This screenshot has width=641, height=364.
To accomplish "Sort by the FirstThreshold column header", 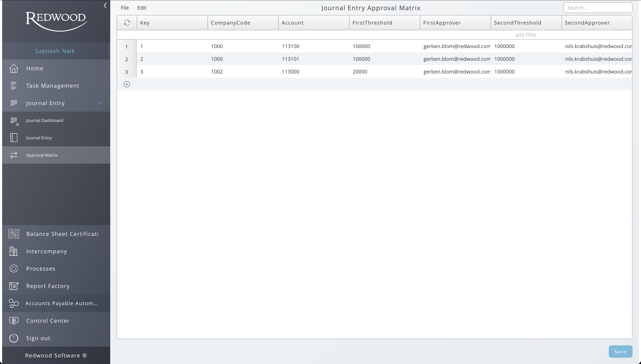I will pos(385,23).
